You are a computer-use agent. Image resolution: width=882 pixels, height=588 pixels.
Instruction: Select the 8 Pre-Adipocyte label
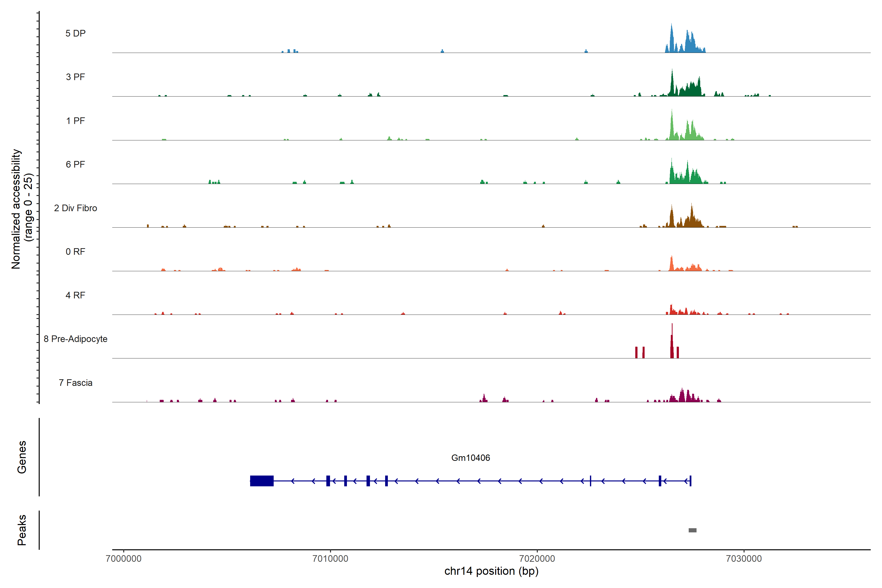(x=75, y=339)
